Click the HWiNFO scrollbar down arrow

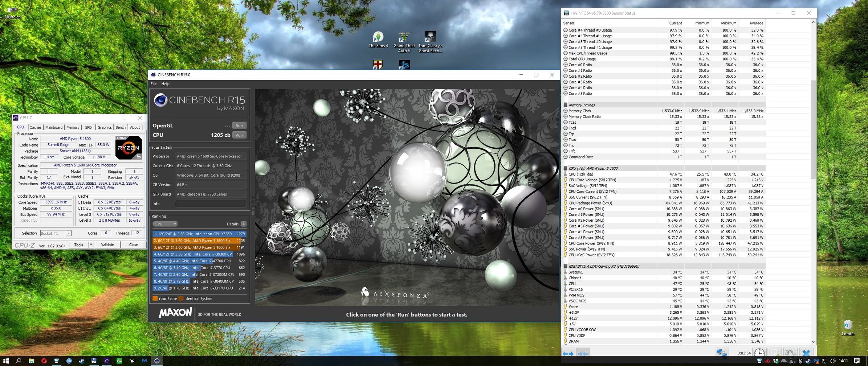[813, 341]
